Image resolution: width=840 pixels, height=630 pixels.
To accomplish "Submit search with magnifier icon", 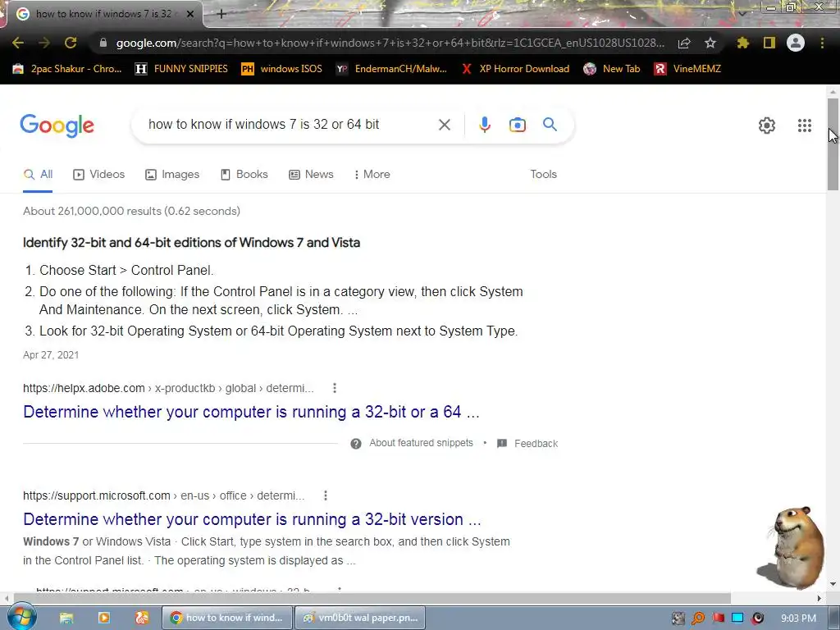I will [x=550, y=125].
